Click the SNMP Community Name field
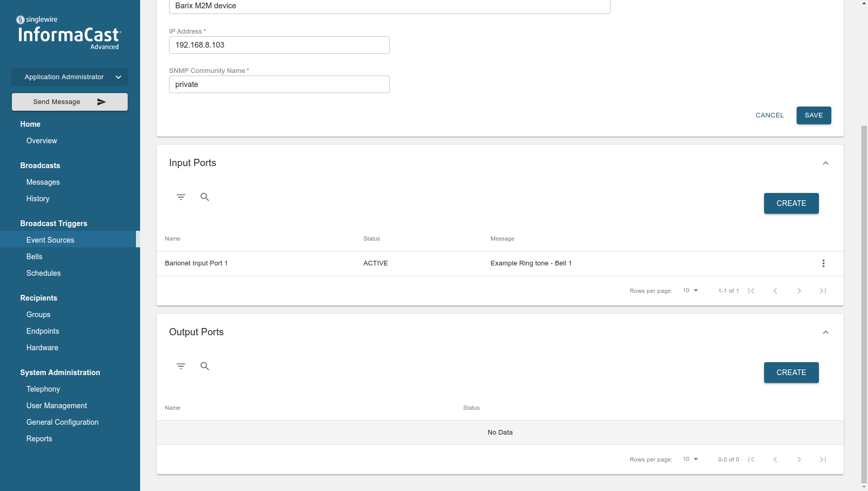Image resolution: width=868 pixels, height=491 pixels. pyautogui.click(x=279, y=84)
